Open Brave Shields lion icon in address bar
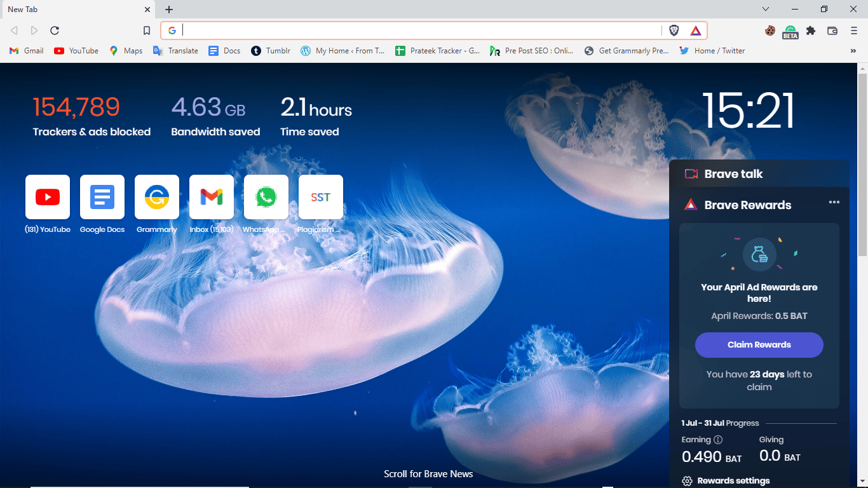 674,30
